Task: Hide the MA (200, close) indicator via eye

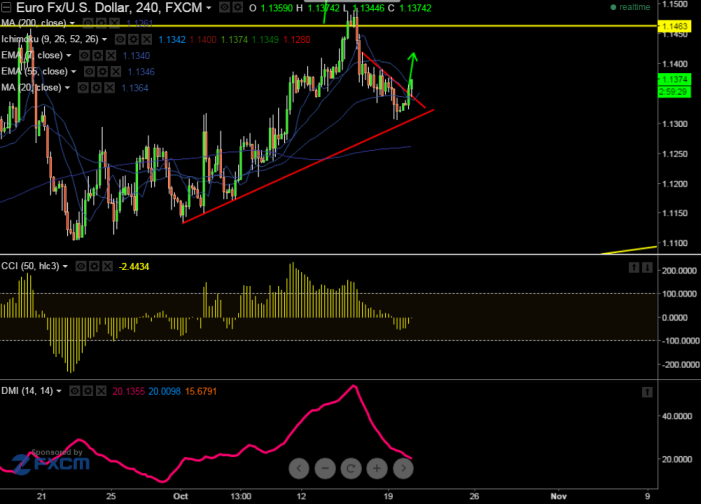Action: click(88, 23)
